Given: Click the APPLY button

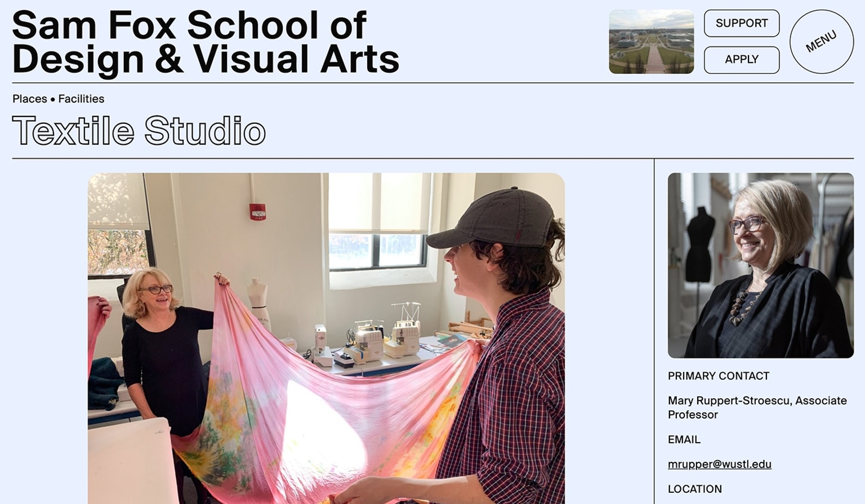Looking at the screenshot, I should click(742, 60).
